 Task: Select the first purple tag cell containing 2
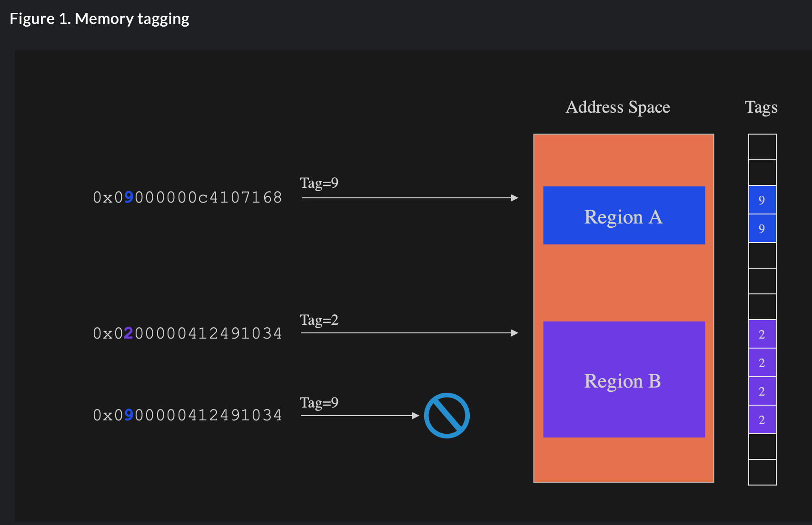pos(762,334)
